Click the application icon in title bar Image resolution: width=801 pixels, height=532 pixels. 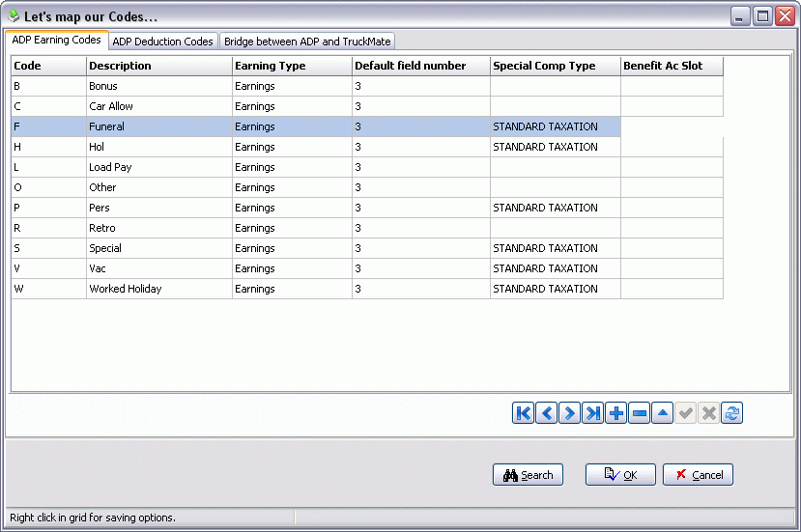[14, 16]
